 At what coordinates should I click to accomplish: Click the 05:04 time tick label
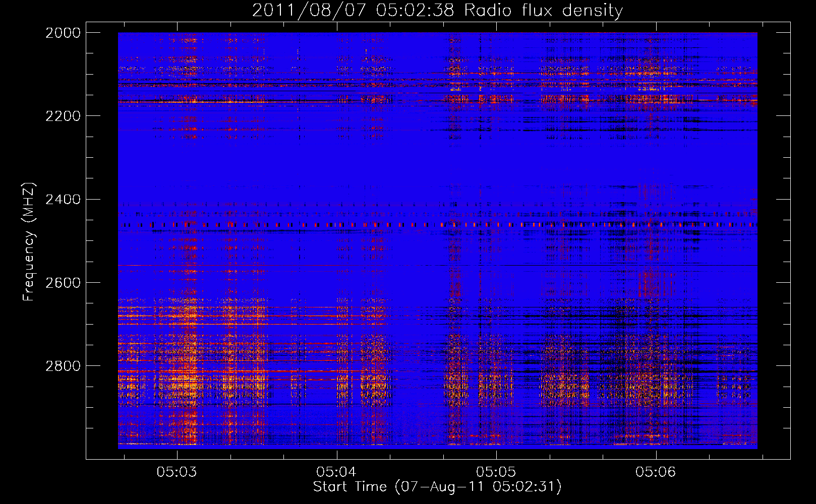[336, 472]
